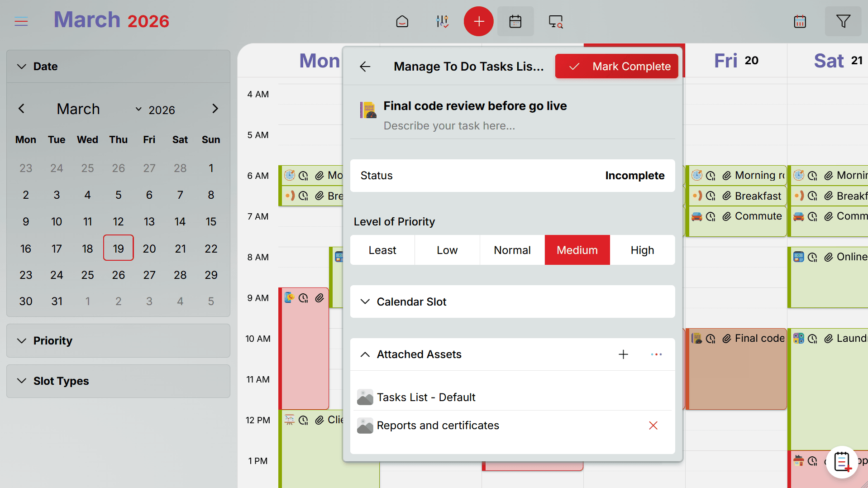Select the calendar view icon in toolbar

(x=515, y=21)
